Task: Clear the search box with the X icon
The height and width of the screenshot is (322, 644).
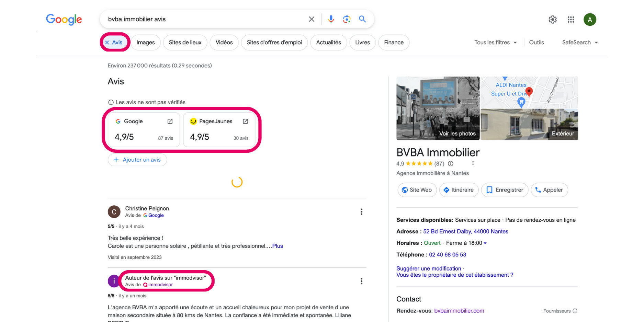Action: pos(311,19)
